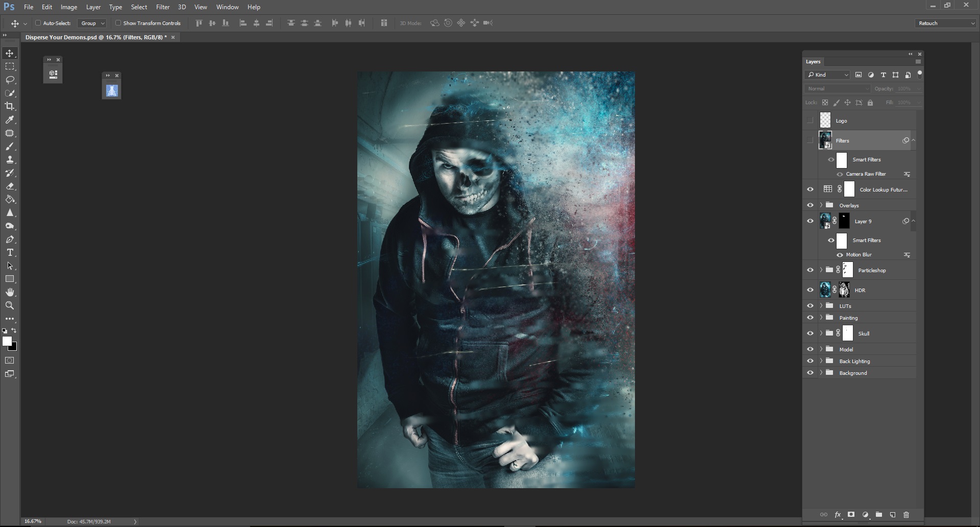
Task: Open the Retouch workspace dropdown
Action: point(946,23)
